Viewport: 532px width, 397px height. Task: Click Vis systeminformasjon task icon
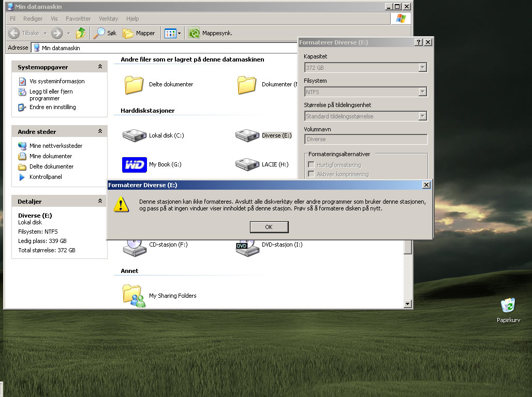click(22, 81)
